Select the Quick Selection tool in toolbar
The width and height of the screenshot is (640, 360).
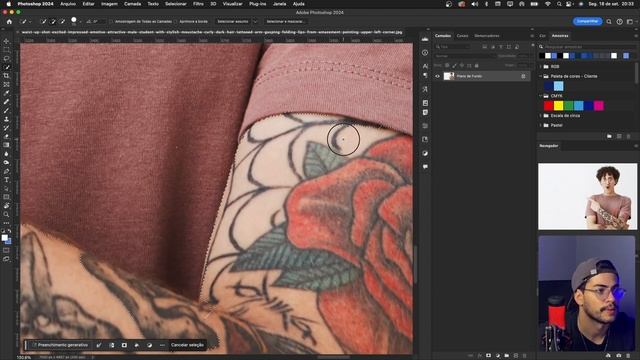point(6,67)
